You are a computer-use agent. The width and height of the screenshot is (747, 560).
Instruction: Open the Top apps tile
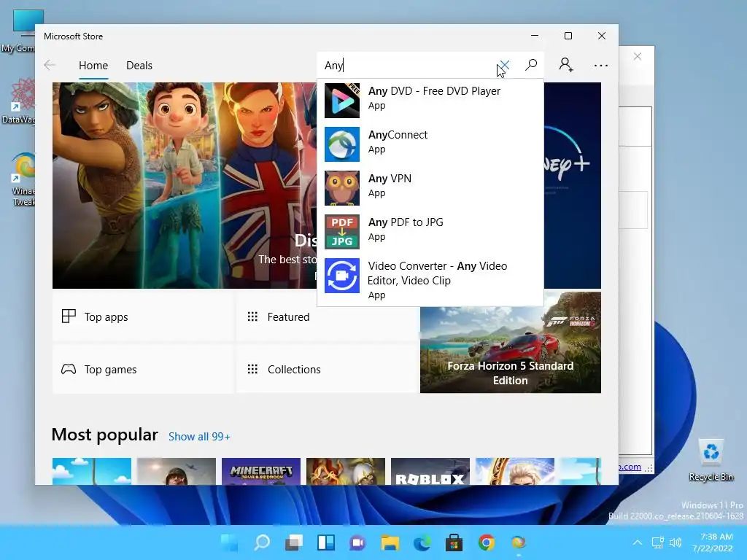(x=142, y=316)
